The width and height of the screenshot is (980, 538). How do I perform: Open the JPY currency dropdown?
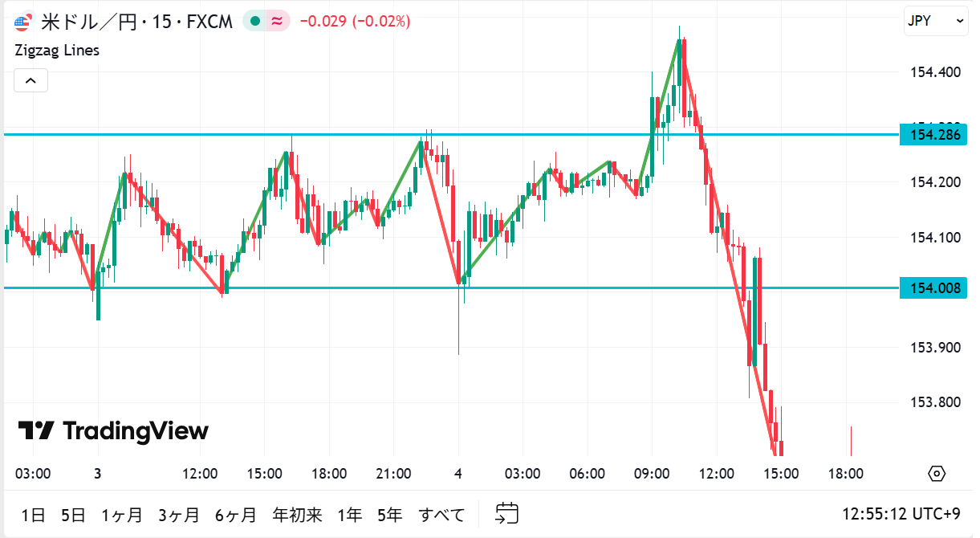[x=936, y=21]
